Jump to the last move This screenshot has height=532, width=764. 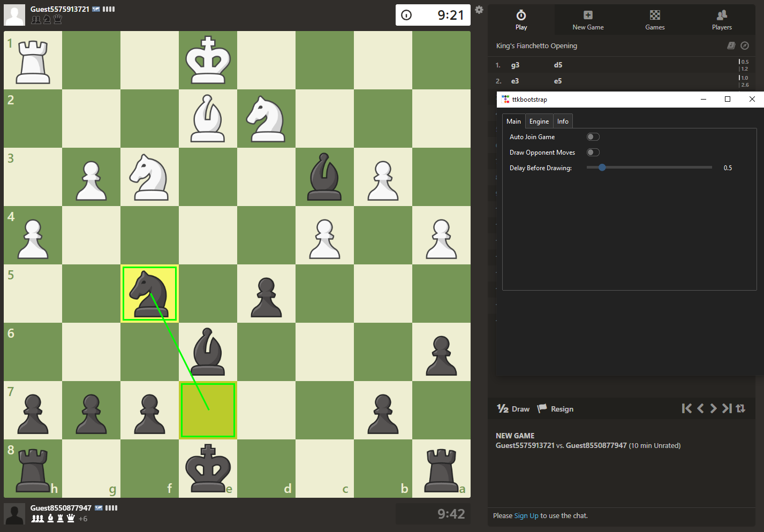pyautogui.click(x=727, y=408)
